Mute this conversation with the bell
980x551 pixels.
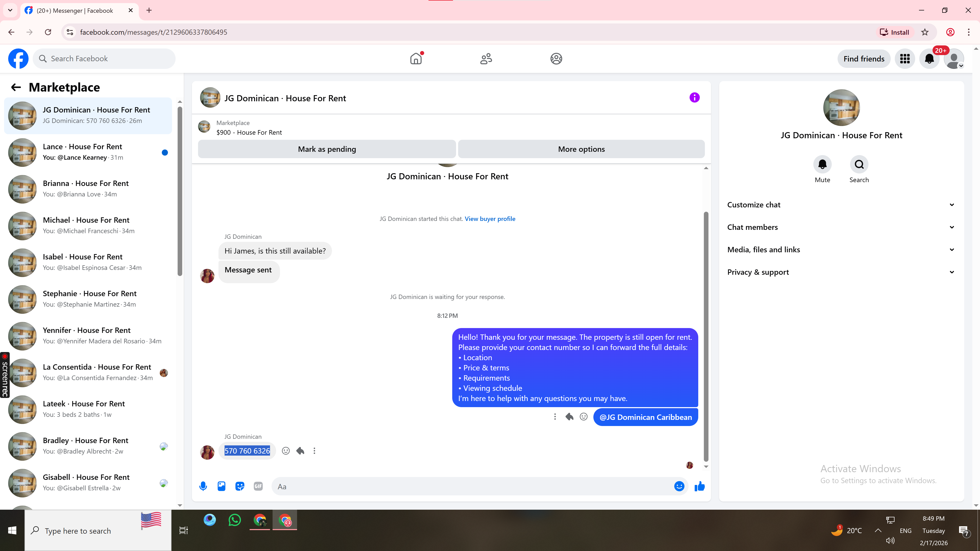pos(822,165)
